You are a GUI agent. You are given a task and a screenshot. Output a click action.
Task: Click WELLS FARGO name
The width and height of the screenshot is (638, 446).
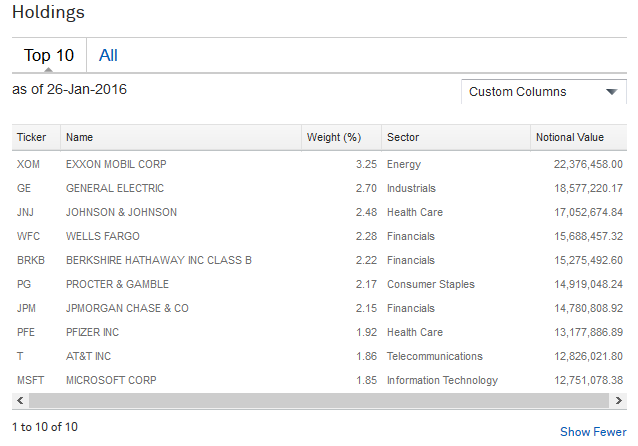click(x=103, y=236)
